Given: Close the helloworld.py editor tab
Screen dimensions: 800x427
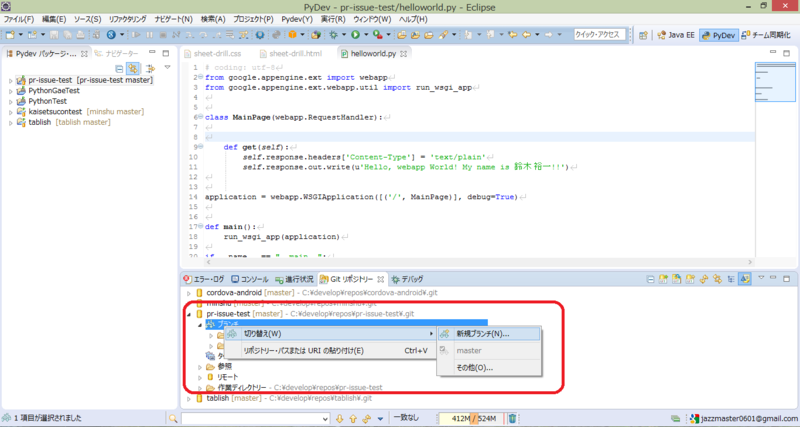Looking at the screenshot, I should click(404, 54).
